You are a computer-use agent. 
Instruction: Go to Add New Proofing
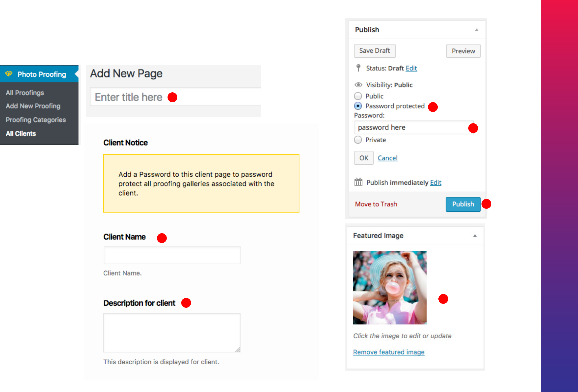(33, 106)
